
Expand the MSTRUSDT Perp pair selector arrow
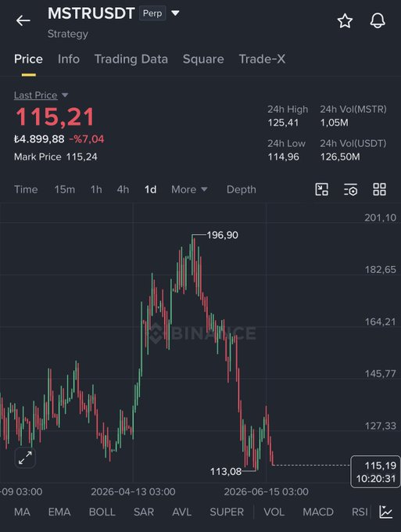pyautogui.click(x=175, y=13)
